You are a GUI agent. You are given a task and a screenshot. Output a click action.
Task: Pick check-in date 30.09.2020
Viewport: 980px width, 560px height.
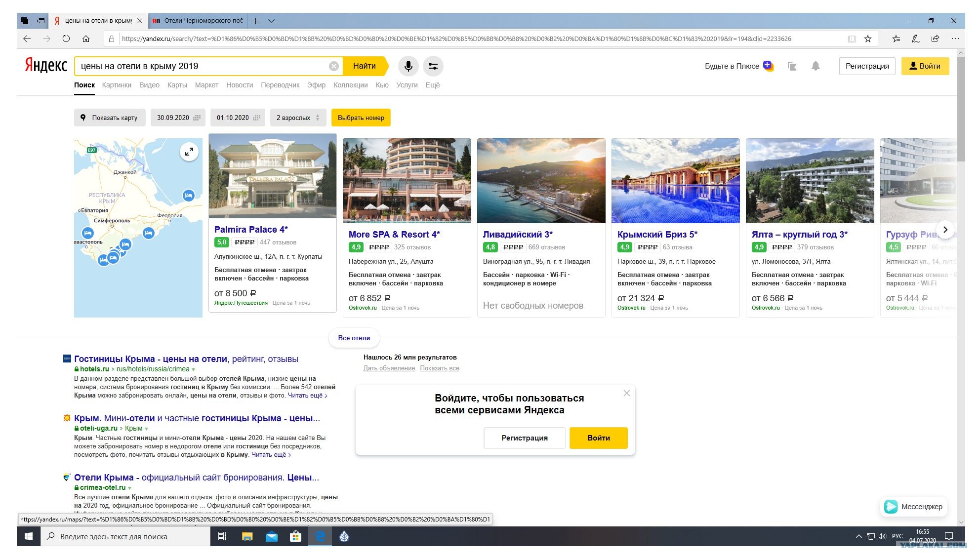coord(178,118)
